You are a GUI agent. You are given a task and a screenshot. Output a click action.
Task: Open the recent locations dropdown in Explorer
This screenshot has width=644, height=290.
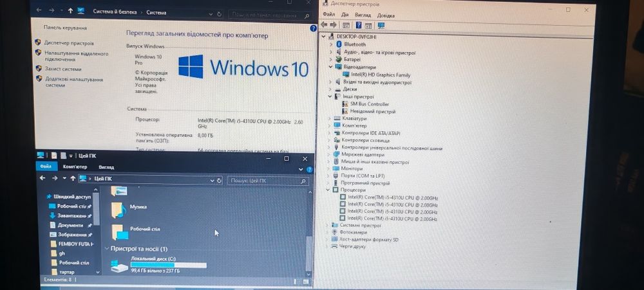click(64, 178)
